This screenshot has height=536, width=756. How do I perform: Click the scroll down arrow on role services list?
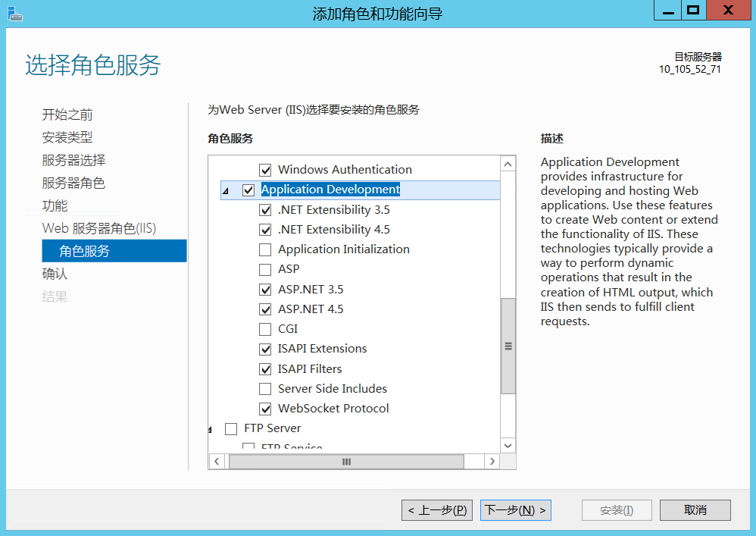click(508, 446)
